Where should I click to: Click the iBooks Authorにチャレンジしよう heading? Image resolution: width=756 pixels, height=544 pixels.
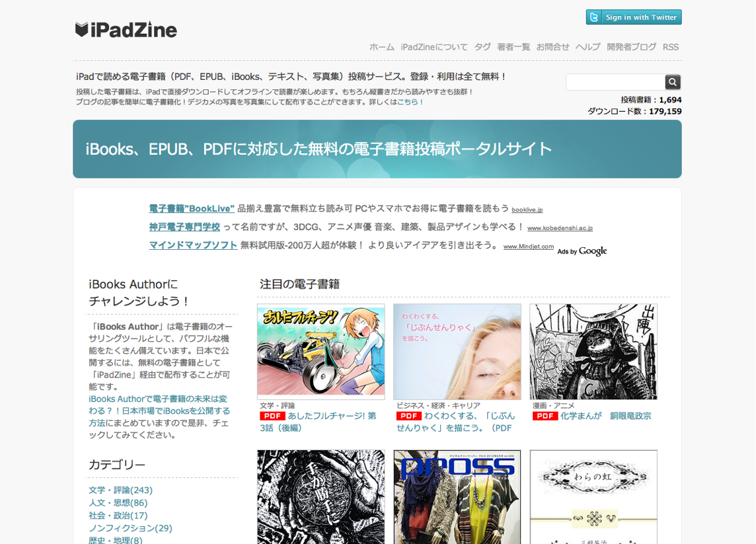[x=138, y=293]
